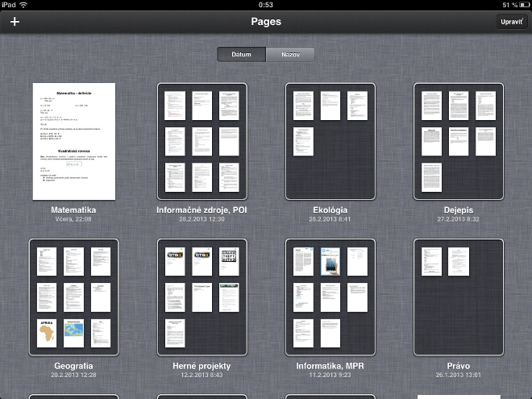
Task: Sort documents by Dátum
Action: 241,54
